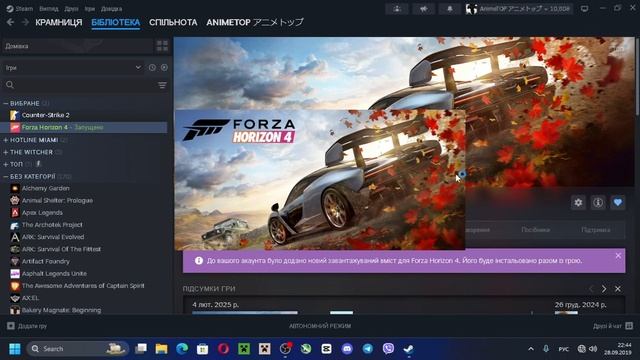
Task: Open the advanced filter options icon
Action: coord(162,85)
